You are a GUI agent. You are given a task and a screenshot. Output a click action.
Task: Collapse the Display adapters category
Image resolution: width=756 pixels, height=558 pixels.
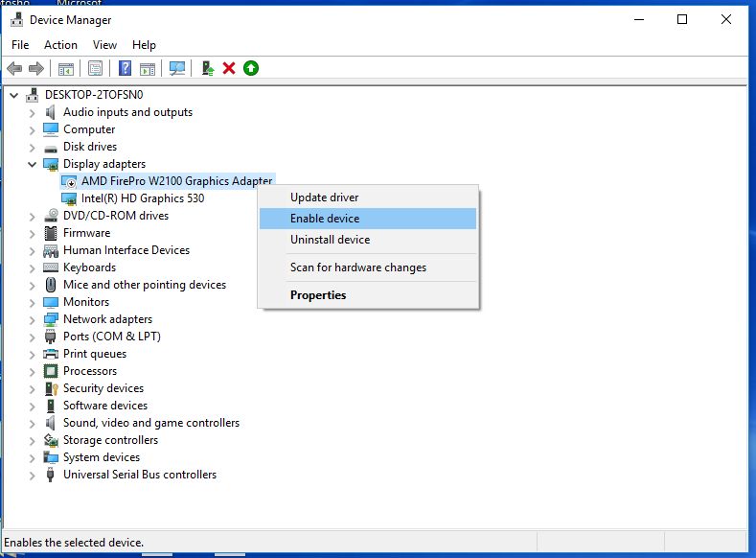32,165
